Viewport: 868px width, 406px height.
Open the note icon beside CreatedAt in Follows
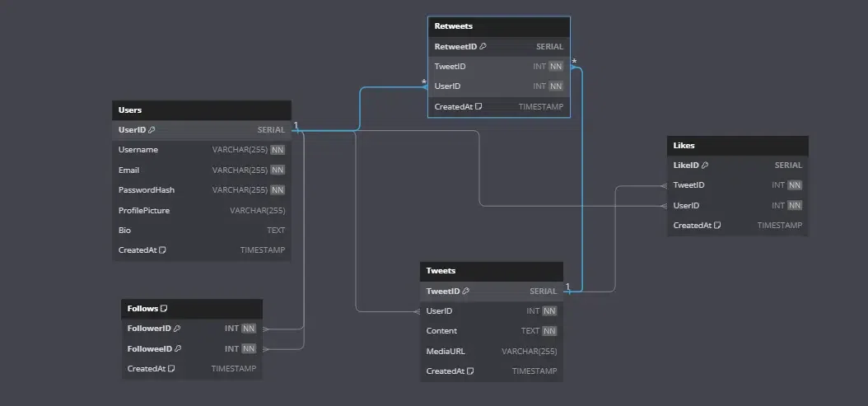click(171, 368)
